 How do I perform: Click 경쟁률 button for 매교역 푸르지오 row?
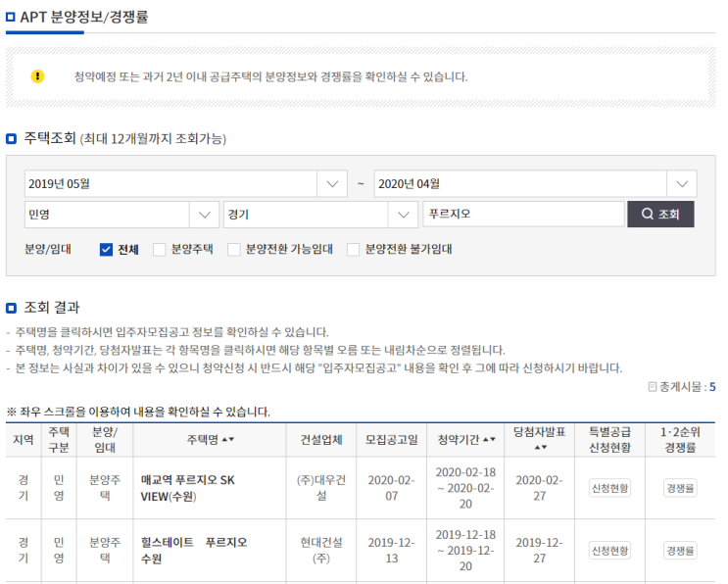680,488
